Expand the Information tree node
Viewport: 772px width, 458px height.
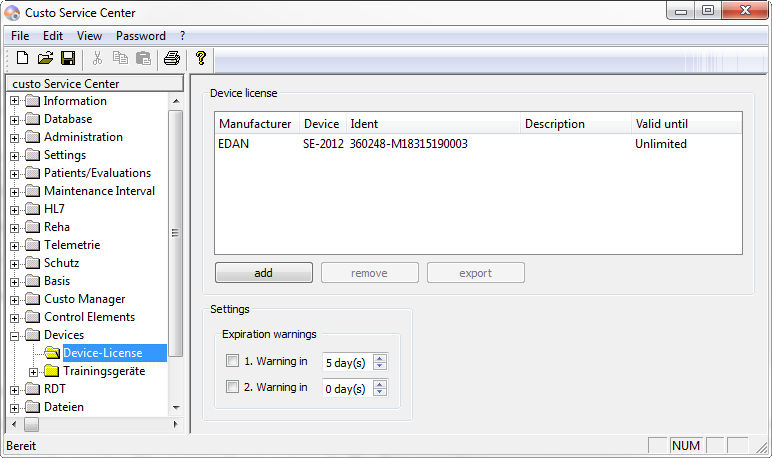(x=14, y=101)
